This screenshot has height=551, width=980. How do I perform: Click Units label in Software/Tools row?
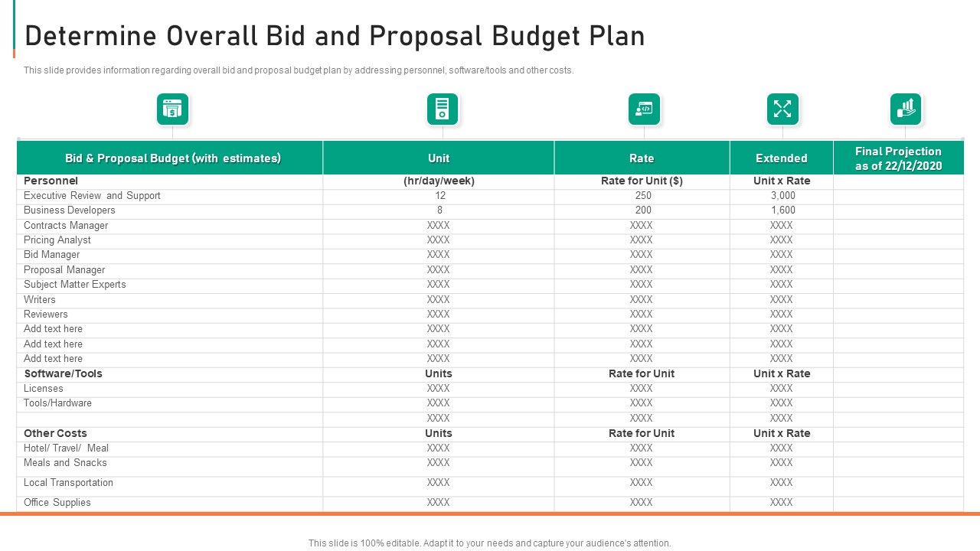coord(439,374)
